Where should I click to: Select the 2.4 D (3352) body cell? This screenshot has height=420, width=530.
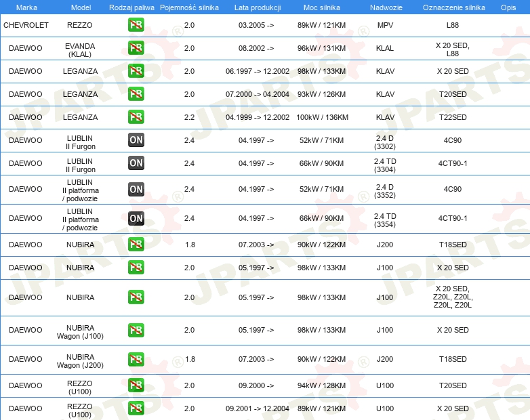[385, 191]
